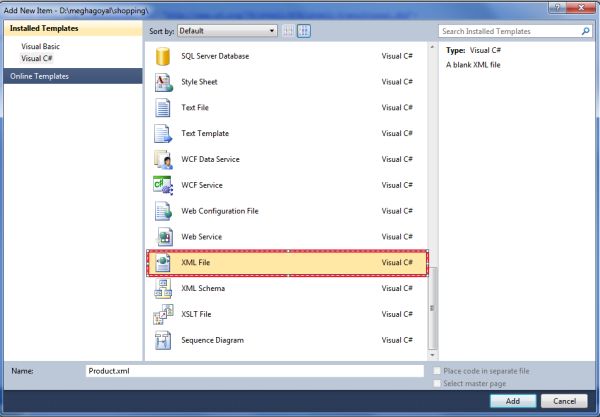Click the Name field containing Product.xml
Viewport: 600px width, 417px height.
tap(255, 371)
